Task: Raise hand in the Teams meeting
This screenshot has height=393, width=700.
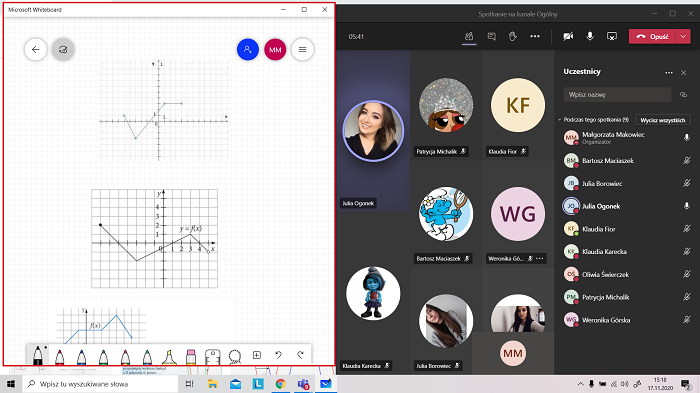Action: (513, 37)
